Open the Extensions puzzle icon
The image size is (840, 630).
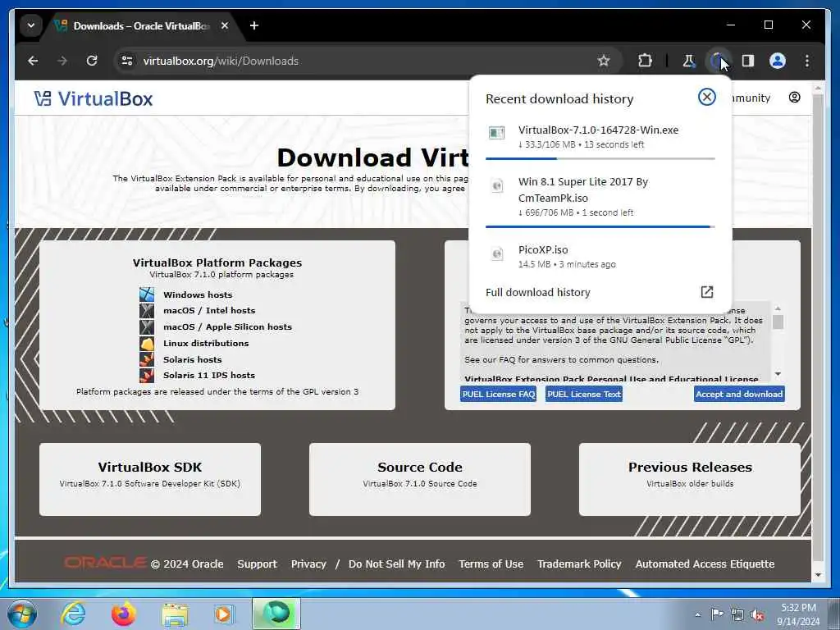pyautogui.click(x=645, y=61)
